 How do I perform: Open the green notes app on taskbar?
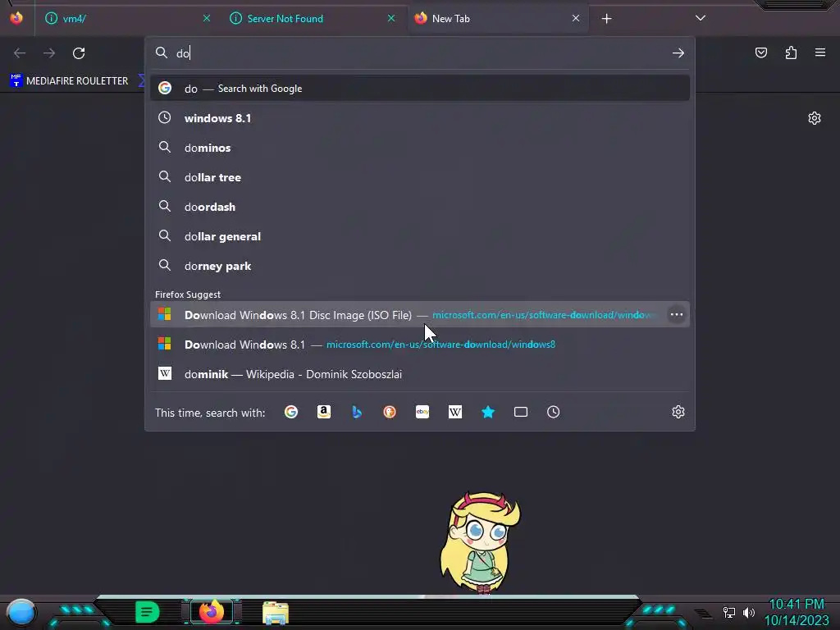(x=148, y=612)
